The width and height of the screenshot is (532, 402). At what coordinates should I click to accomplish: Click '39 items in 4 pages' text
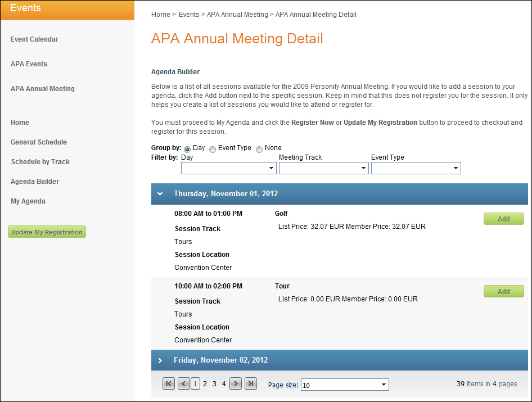(x=486, y=384)
